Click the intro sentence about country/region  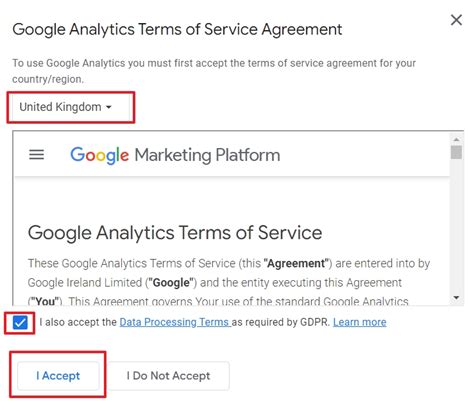(214, 71)
